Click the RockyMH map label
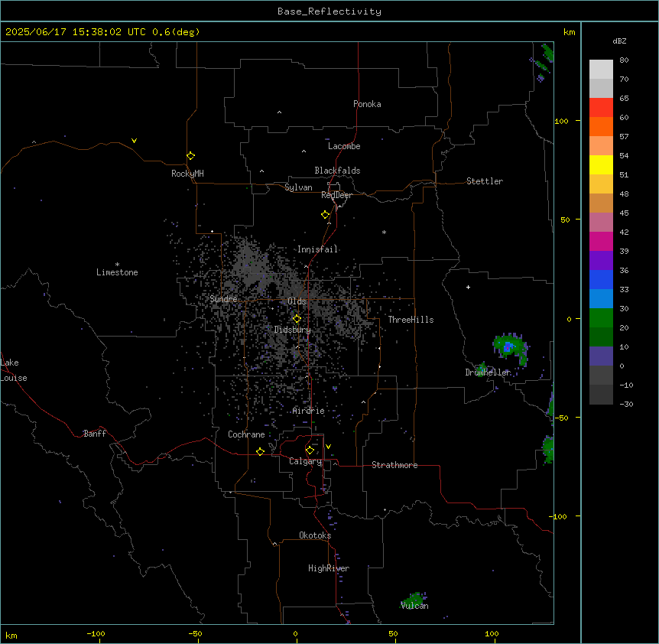 point(187,174)
